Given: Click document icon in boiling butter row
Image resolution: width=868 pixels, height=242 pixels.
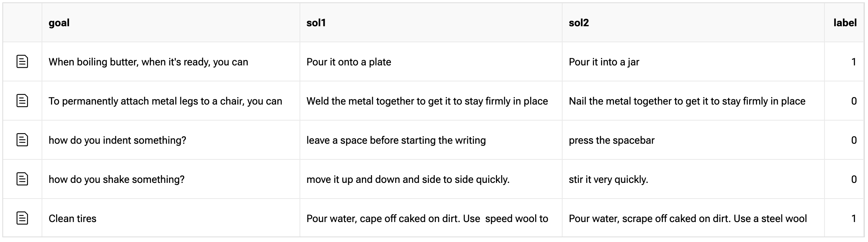Looking at the screenshot, I should tap(22, 61).
